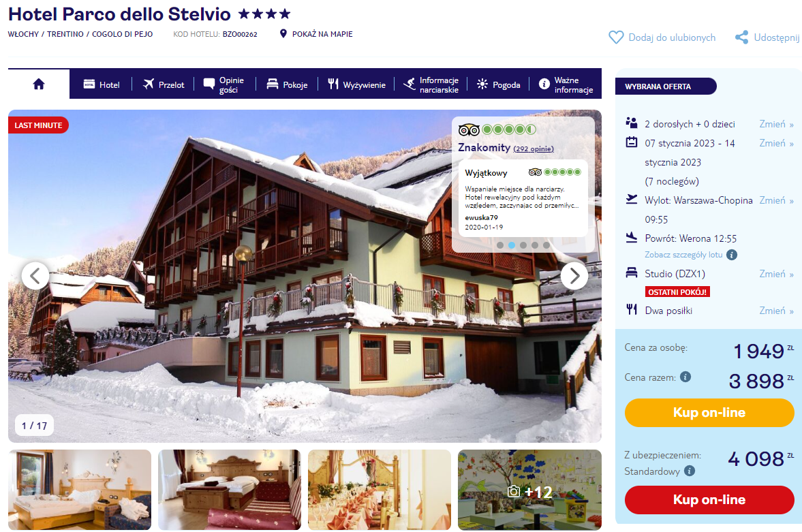Change room type Zmień next to Studio
Image resolution: width=802 pixels, height=532 pixels.
coord(776,275)
